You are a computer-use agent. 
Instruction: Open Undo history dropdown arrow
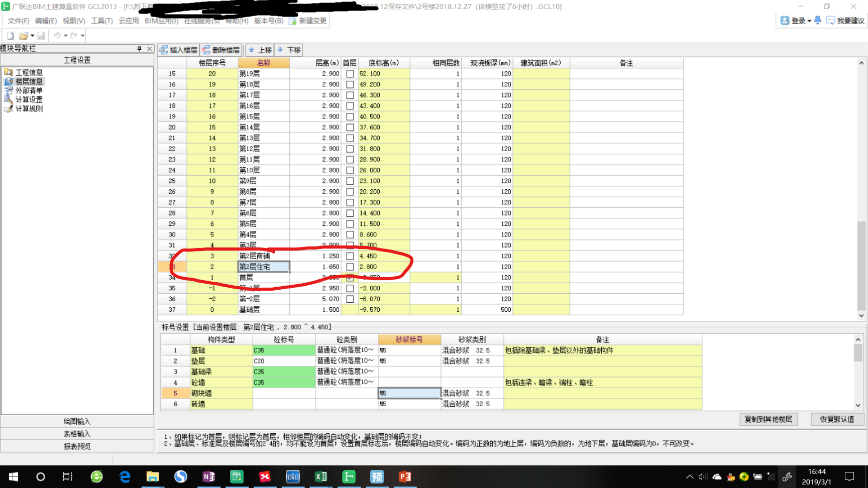(65, 36)
